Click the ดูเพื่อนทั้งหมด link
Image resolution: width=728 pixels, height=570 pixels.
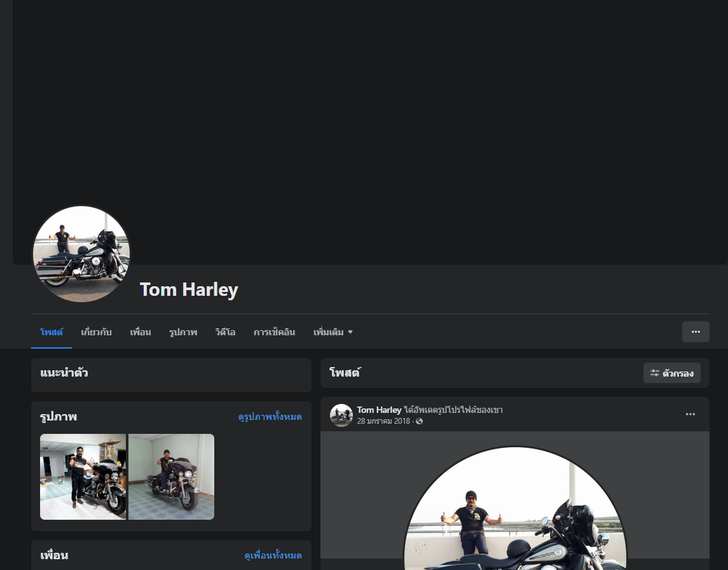pyautogui.click(x=273, y=555)
